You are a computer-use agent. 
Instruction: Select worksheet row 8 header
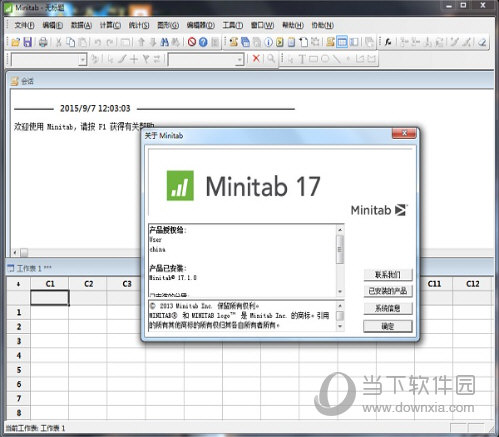coord(19,413)
